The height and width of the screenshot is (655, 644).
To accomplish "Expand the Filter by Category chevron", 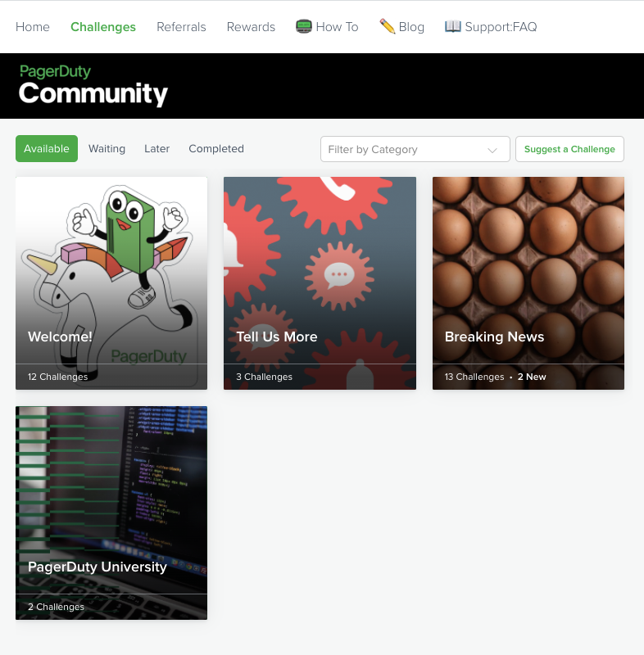I will tap(492, 150).
